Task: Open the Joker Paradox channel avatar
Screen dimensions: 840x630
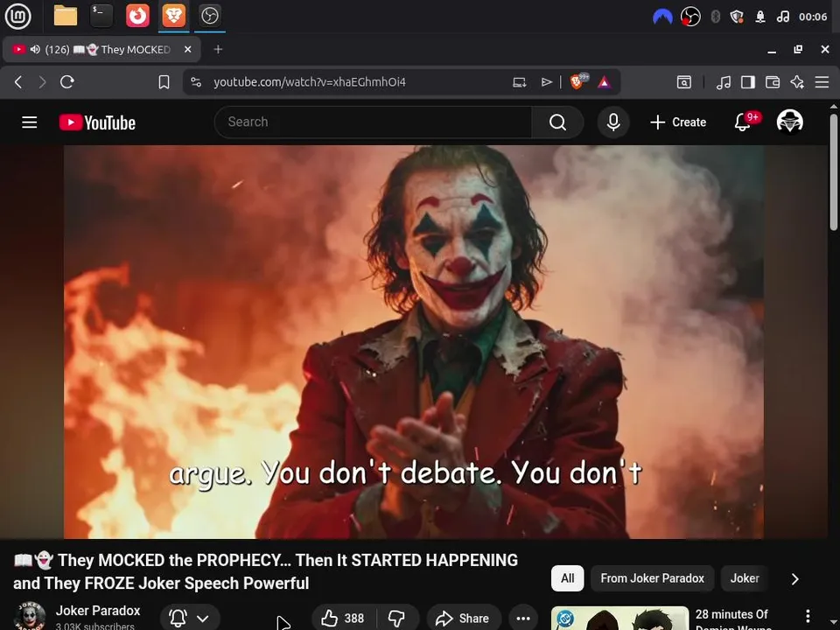Action: [30, 616]
